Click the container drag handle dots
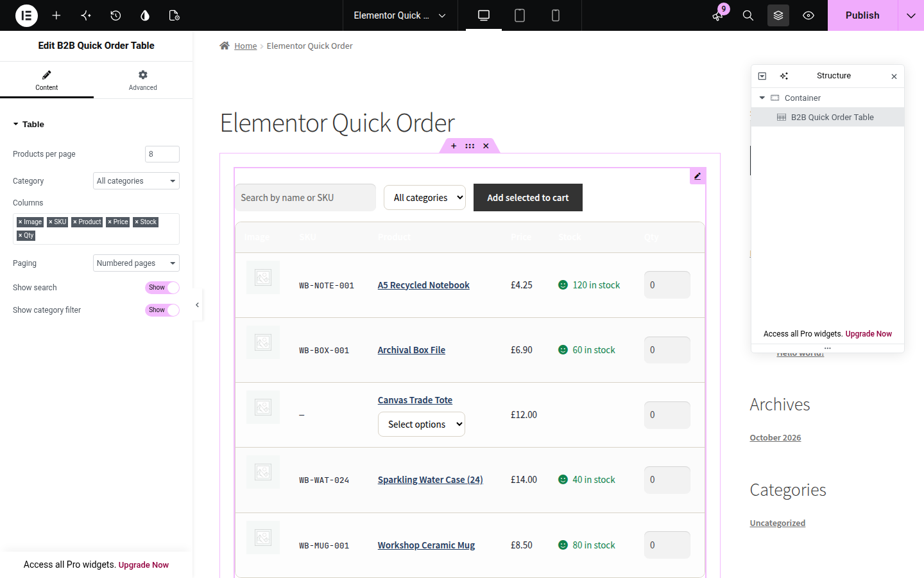 [470, 146]
